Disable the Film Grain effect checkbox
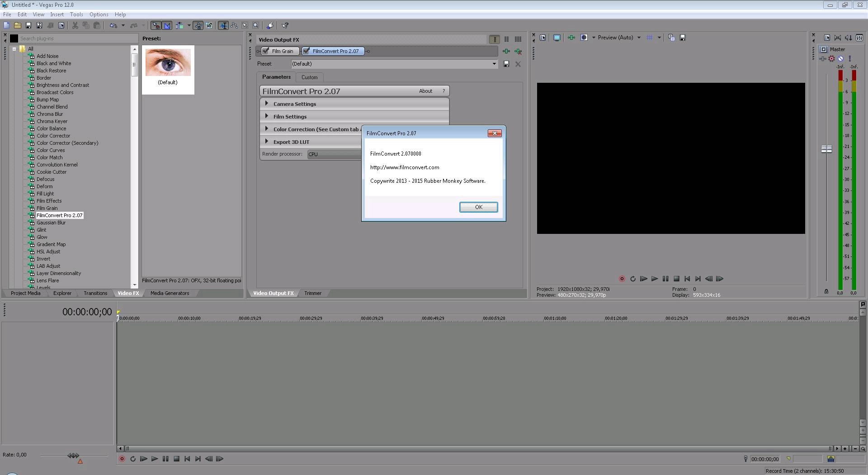The image size is (868, 475). point(266,51)
